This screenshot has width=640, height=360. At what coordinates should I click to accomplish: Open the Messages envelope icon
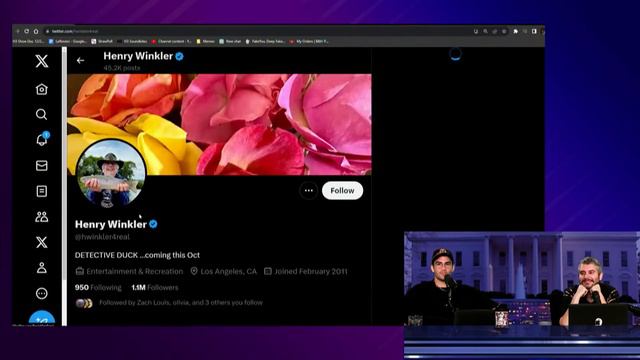42,165
